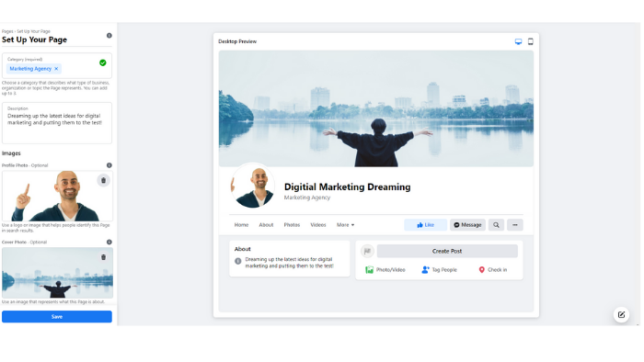The image size is (644, 362).
Task: Click info icon next to Cover Photo
Action: 109,242
